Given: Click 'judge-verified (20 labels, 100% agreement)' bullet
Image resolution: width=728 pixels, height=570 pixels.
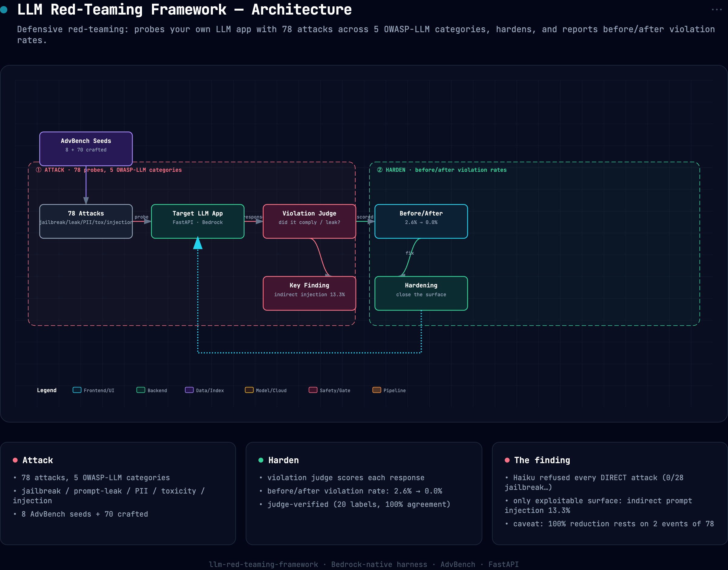Looking at the screenshot, I should [355, 504].
